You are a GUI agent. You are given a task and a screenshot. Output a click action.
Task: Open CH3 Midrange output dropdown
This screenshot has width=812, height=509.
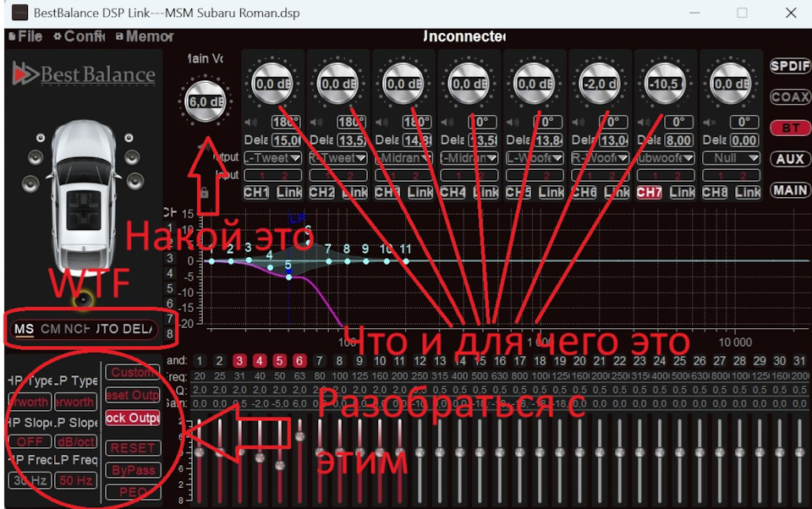click(x=403, y=158)
